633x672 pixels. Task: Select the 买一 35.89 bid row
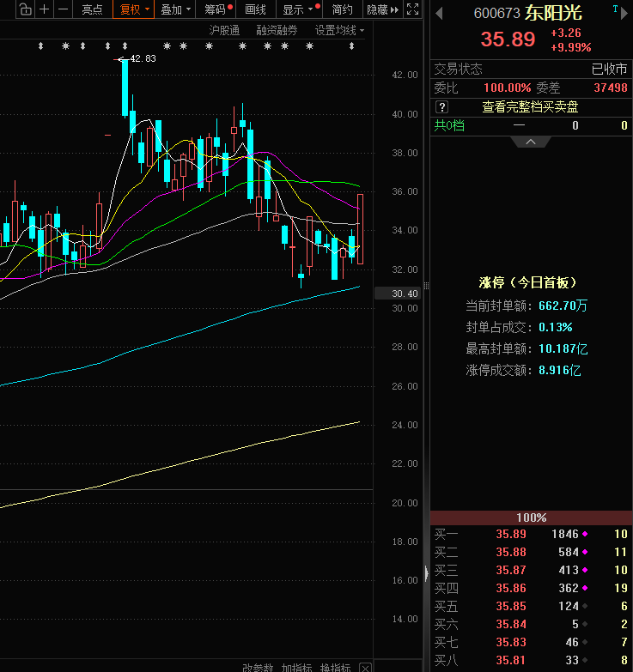531,534
